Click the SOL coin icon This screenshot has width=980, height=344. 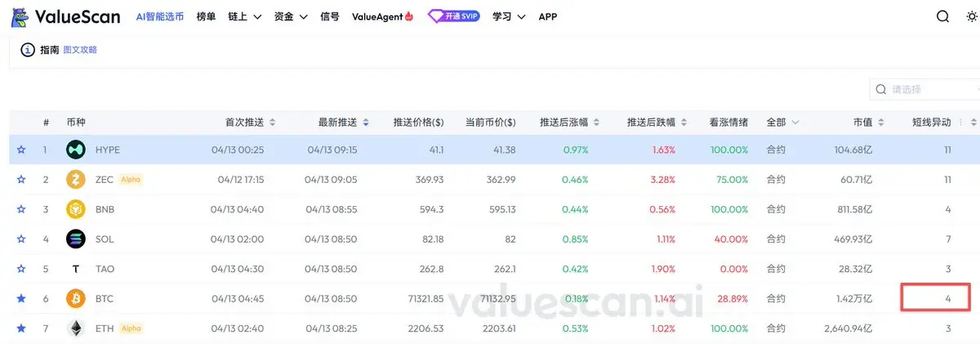(x=76, y=239)
